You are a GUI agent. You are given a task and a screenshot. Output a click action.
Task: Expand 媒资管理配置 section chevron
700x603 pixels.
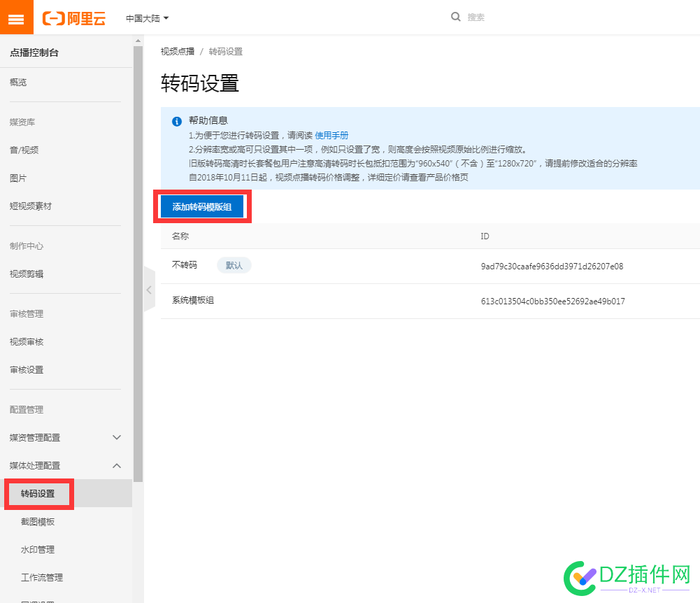117,437
